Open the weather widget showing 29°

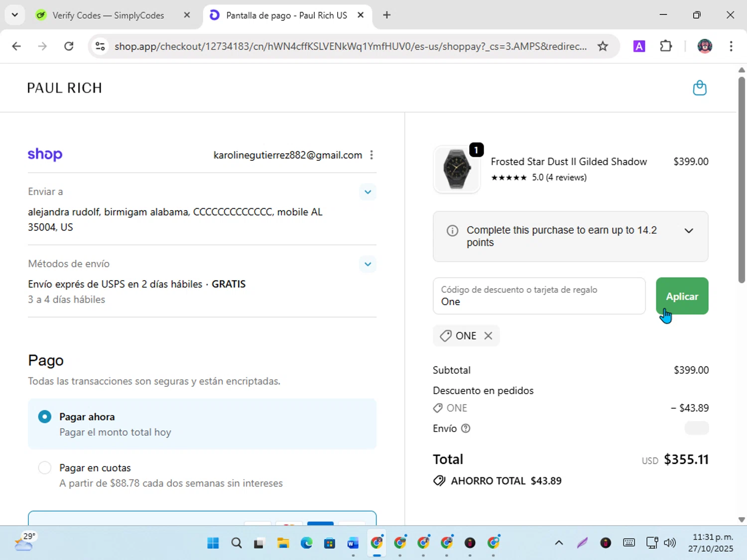click(x=25, y=543)
